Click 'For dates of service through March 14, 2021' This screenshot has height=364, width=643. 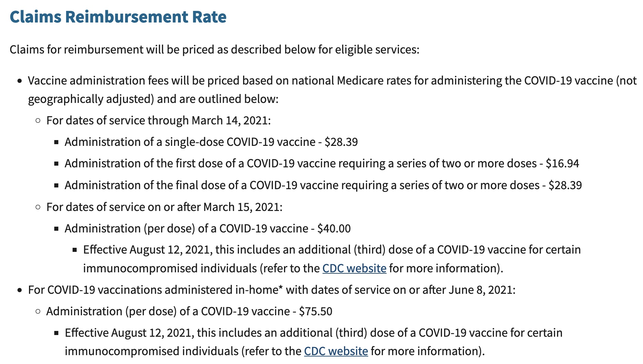[x=158, y=120]
